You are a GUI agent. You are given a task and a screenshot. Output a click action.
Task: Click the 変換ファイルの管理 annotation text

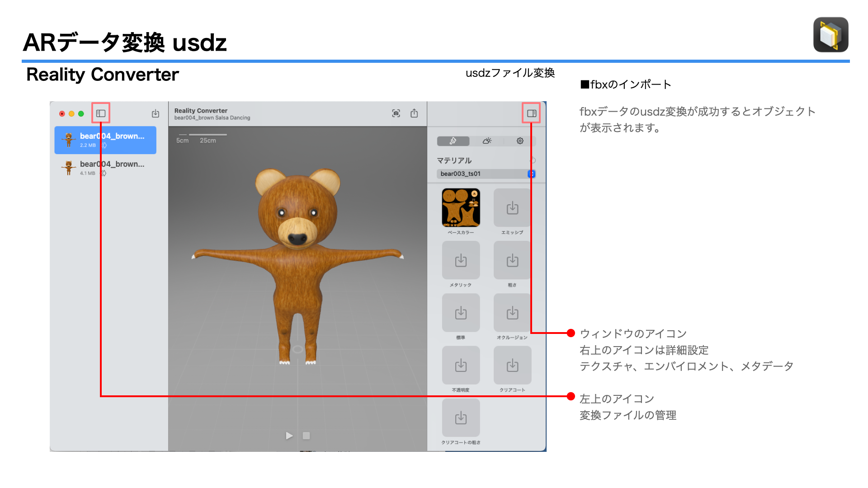(628, 415)
